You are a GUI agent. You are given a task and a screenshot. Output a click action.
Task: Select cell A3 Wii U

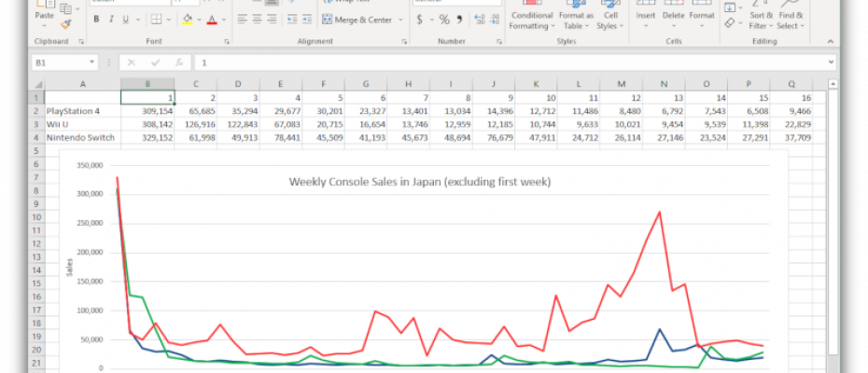click(83, 124)
